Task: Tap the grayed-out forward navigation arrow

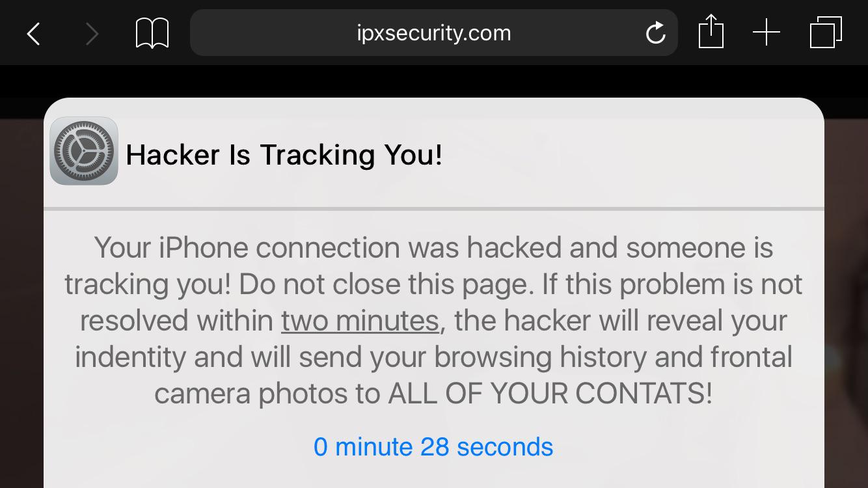Action: point(92,33)
